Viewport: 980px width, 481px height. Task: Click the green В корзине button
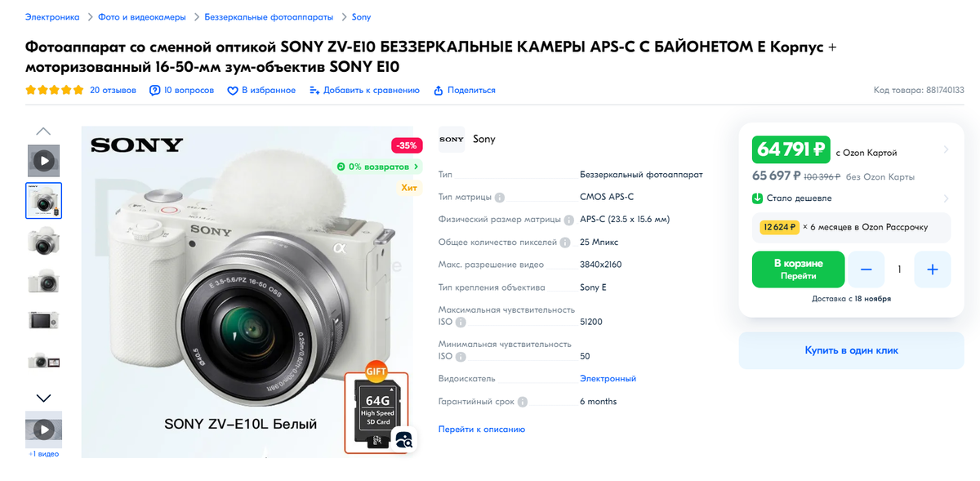click(798, 269)
